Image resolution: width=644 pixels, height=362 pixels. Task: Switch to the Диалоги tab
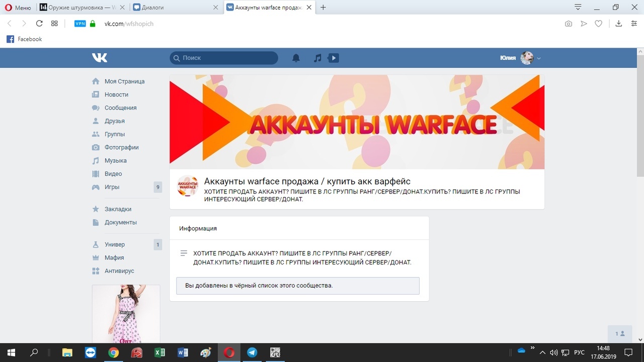tap(175, 8)
